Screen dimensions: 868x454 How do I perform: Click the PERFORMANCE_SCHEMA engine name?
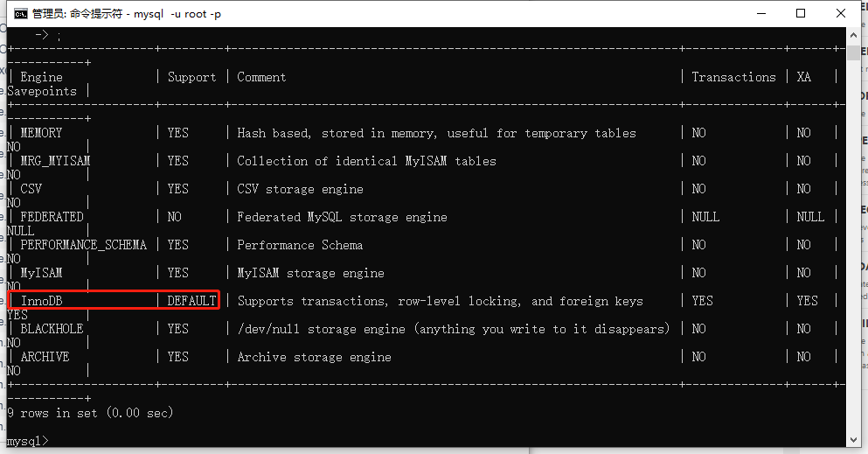83,245
